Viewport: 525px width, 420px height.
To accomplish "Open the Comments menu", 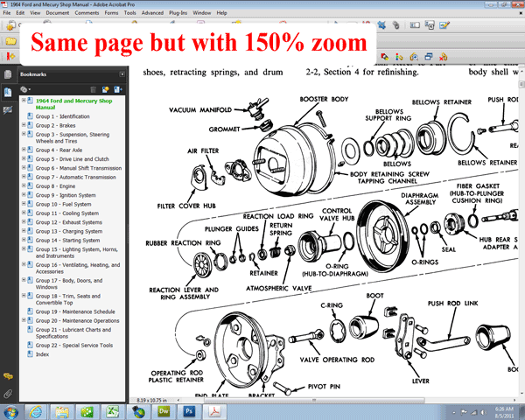I will coord(87,13).
